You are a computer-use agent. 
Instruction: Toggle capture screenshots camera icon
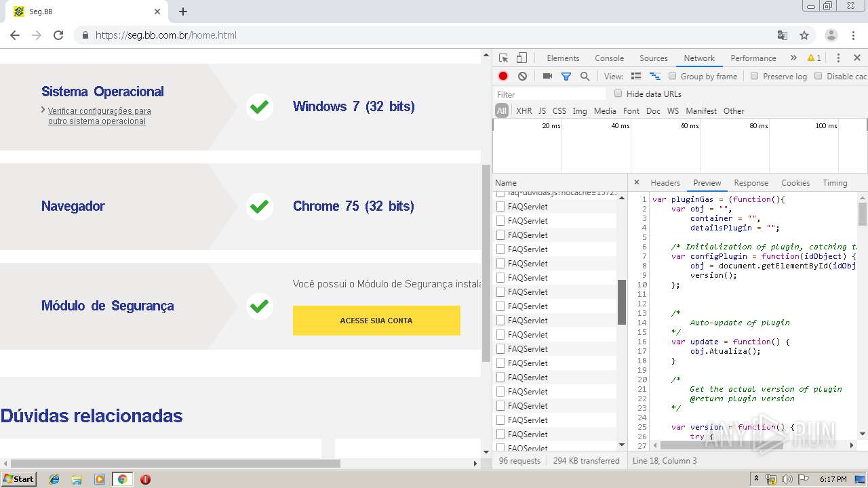pyautogui.click(x=547, y=77)
